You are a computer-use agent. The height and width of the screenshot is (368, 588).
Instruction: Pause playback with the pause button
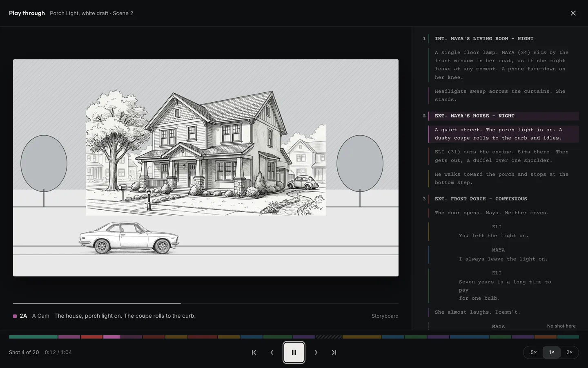[x=294, y=352]
